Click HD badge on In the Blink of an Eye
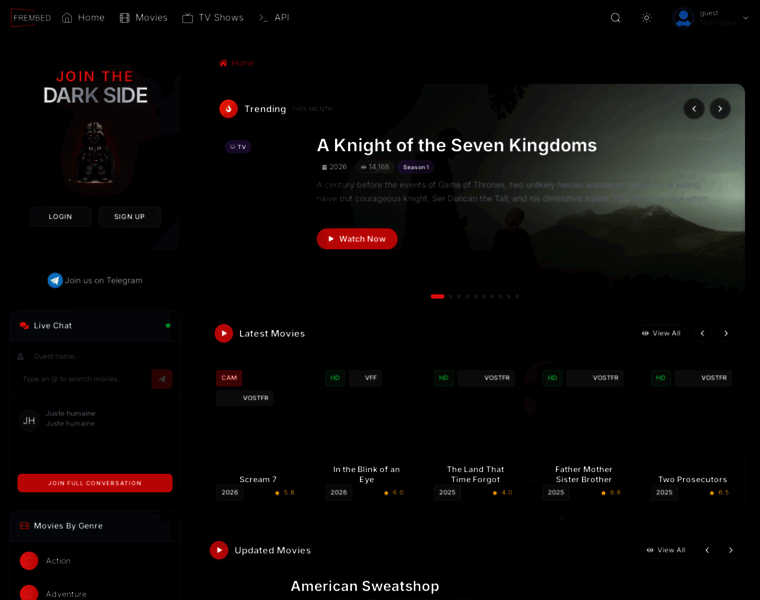This screenshot has width=760, height=600. click(335, 378)
